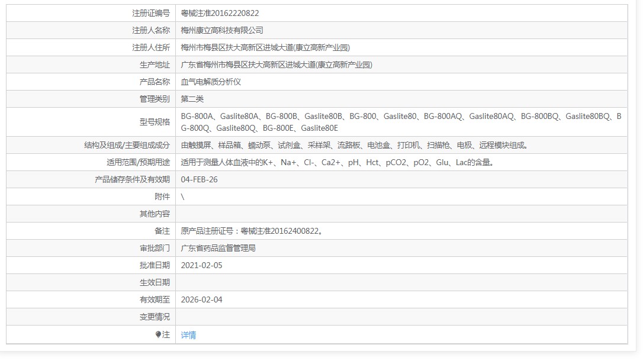Viewport: 643px width, 364px height.
Task: Click the address starting with 梅州市梅县区
Action: (x=265, y=47)
